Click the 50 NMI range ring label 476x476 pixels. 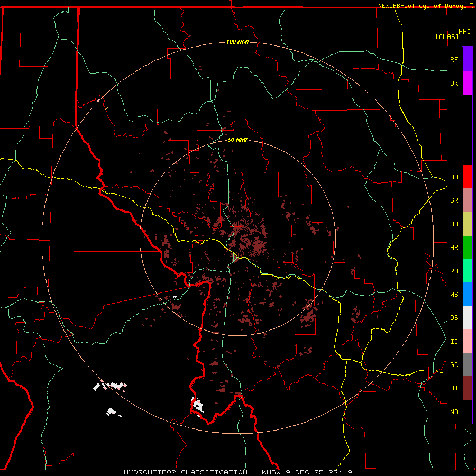pos(237,140)
